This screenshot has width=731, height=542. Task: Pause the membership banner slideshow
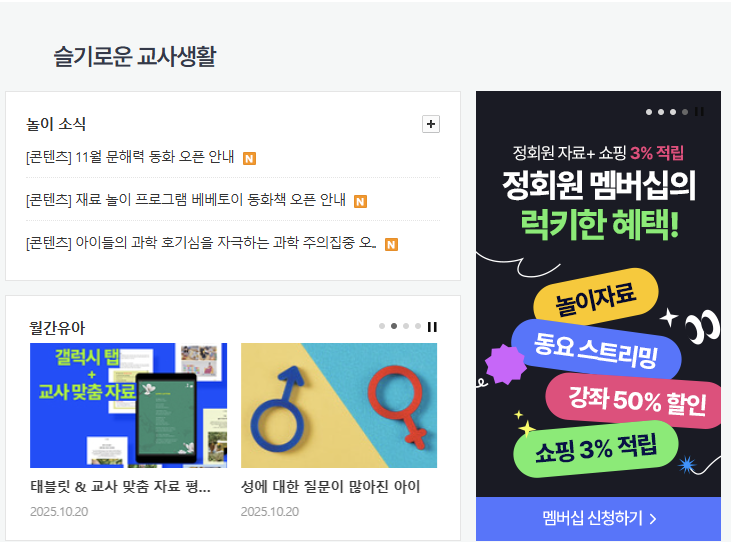click(x=699, y=111)
